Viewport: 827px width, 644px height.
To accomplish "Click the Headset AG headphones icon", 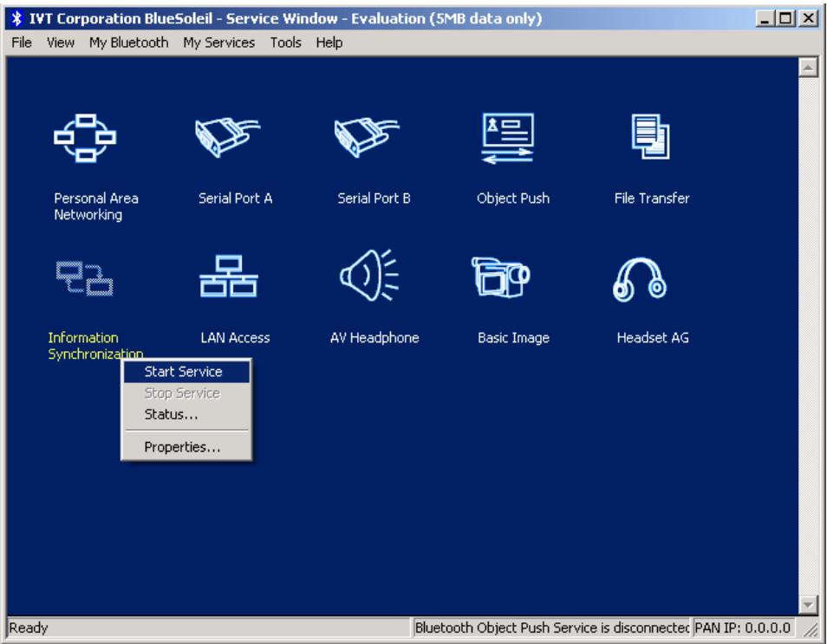I will pos(639,280).
